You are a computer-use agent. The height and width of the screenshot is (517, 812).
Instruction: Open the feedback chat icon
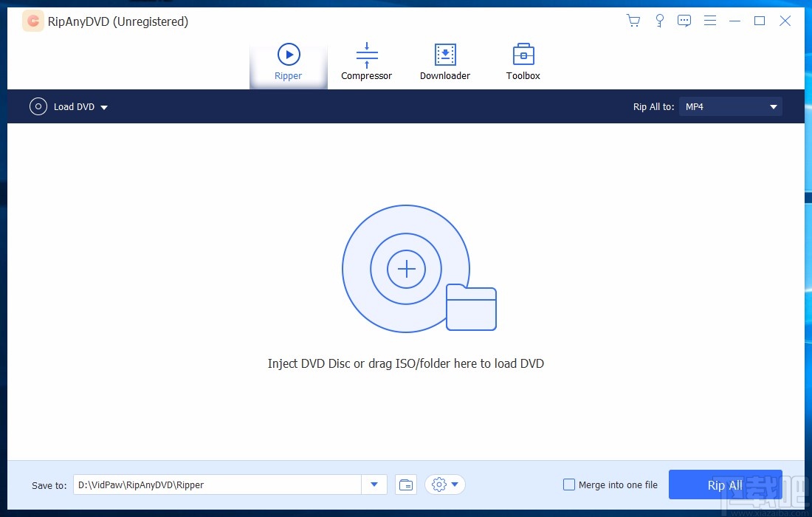tap(684, 21)
